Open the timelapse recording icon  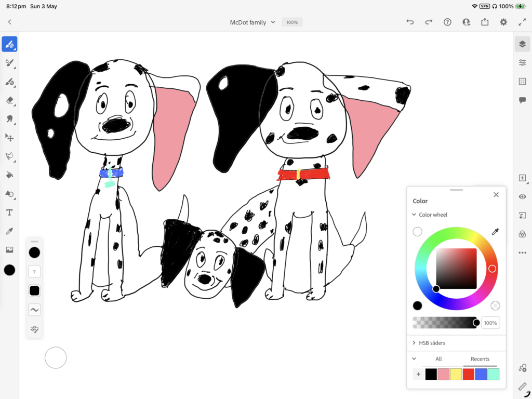[x=523, y=368]
